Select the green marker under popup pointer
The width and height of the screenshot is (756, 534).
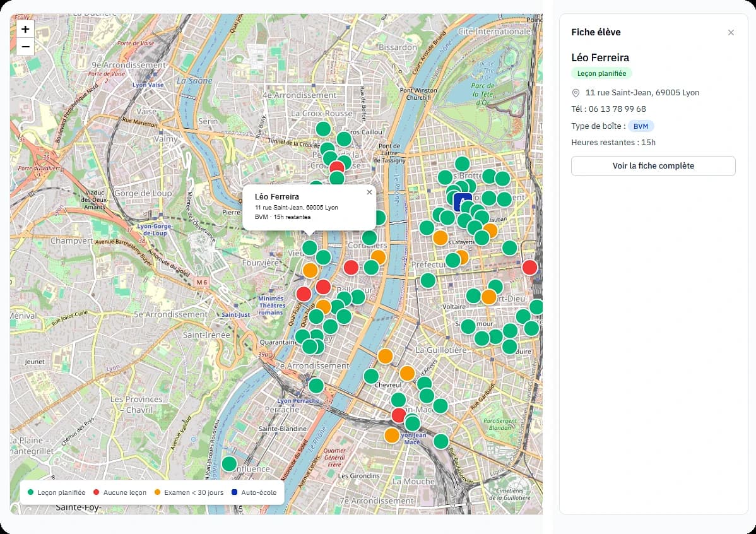click(x=310, y=248)
